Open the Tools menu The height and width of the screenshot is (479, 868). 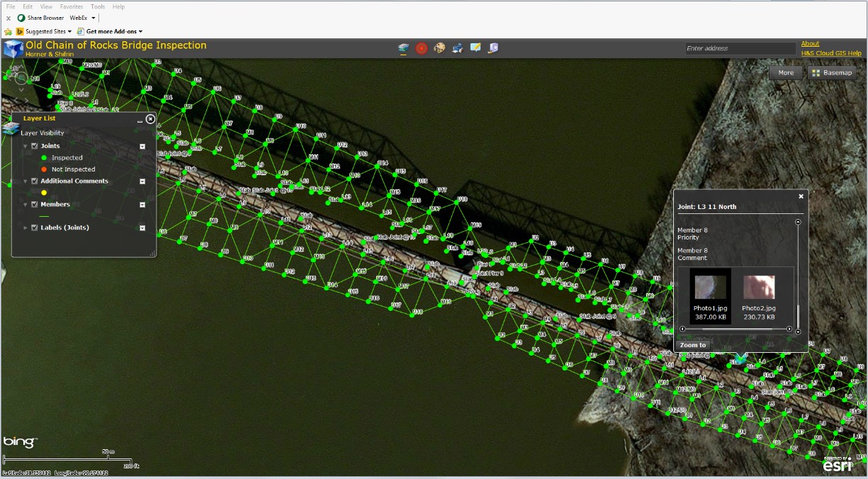pos(98,6)
